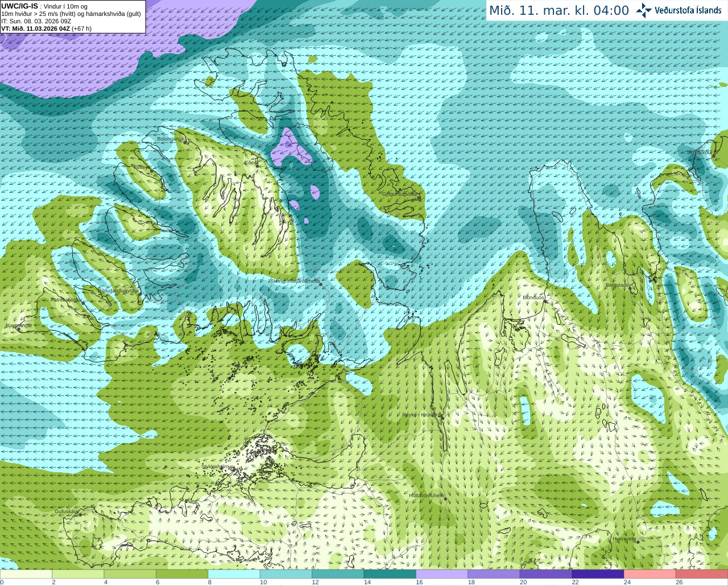Click the 4–6 m/s green legend swatch
The height and width of the screenshot is (586, 728).
130,574
